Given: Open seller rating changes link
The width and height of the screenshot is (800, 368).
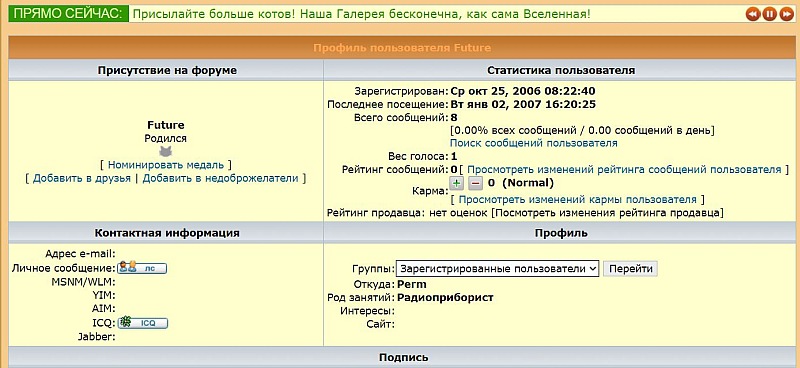Looking at the screenshot, I should tap(607, 212).
